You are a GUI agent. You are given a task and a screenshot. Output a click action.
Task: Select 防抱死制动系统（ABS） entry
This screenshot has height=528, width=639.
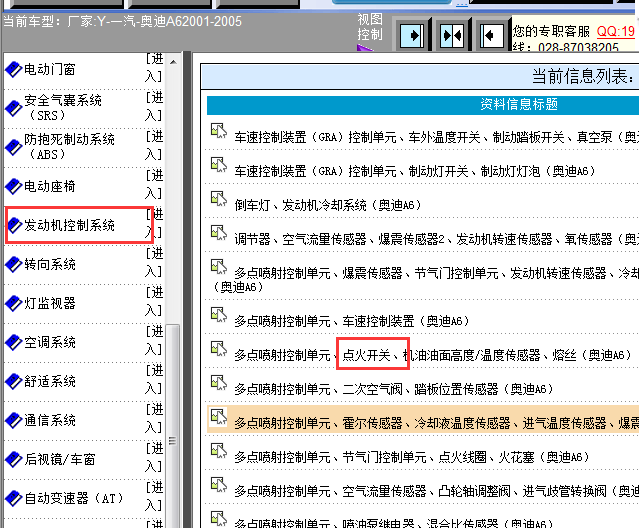coord(69,147)
